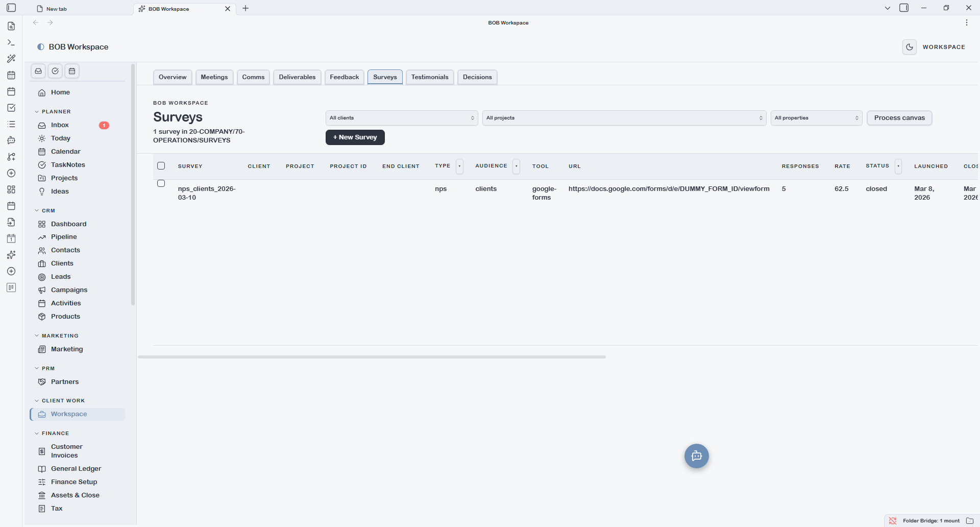Click the Pipeline trend icon
This screenshot has height=527, width=980.
pos(42,237)
